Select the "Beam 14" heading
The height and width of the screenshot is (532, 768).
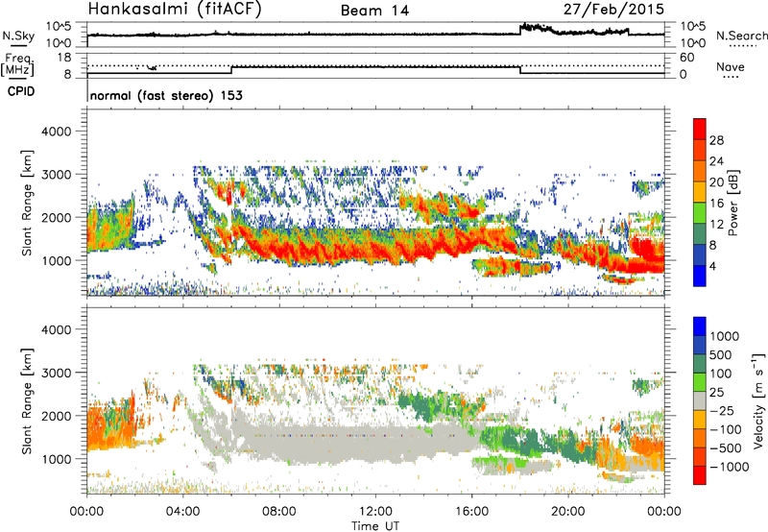click(x=374, y=11)
